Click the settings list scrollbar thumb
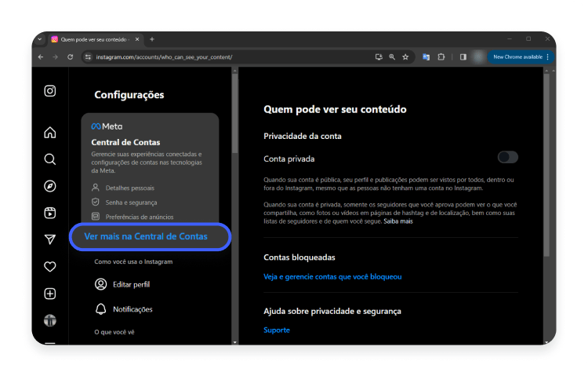 tap(234, 114)
